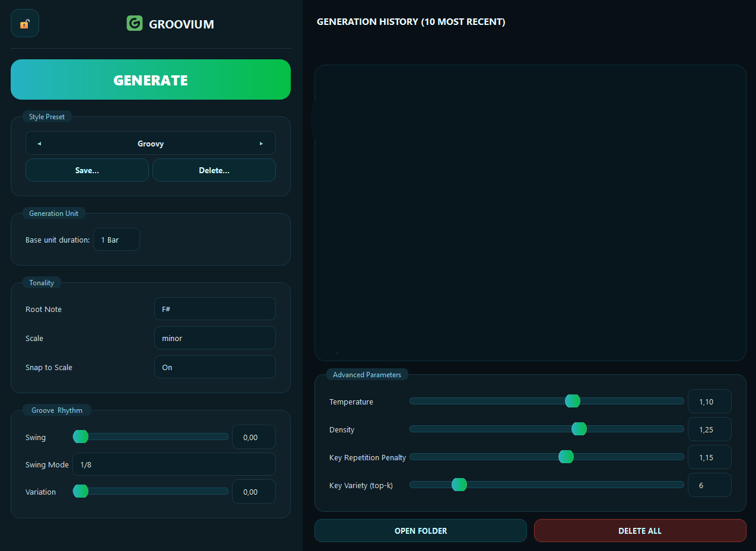Screen dimensions: 756x551
Task: Click the Temperature value field 1,10
Action: (x=710, y=402)
